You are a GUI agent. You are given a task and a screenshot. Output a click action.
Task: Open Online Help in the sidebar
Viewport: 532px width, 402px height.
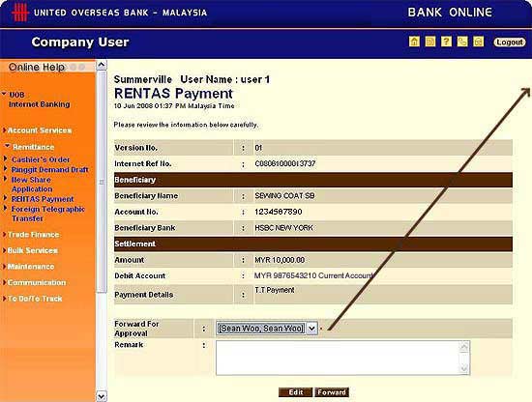click(37, 67)
